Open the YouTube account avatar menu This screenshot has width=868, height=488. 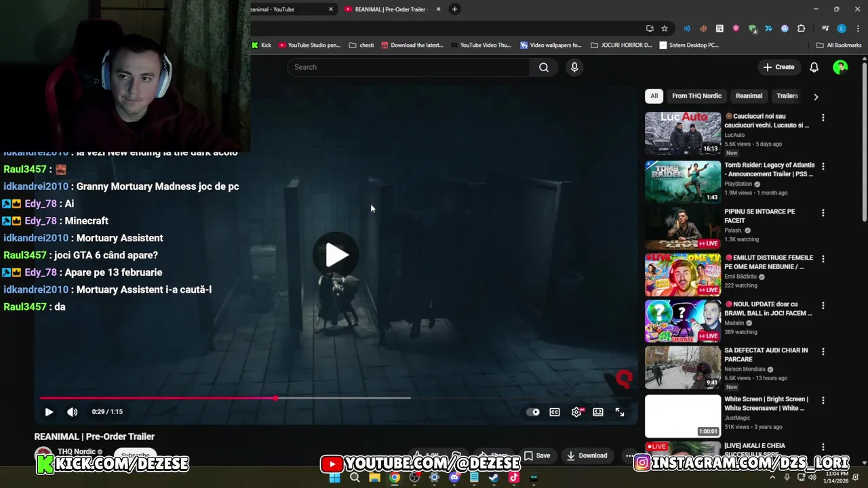[x=840, y=67]
